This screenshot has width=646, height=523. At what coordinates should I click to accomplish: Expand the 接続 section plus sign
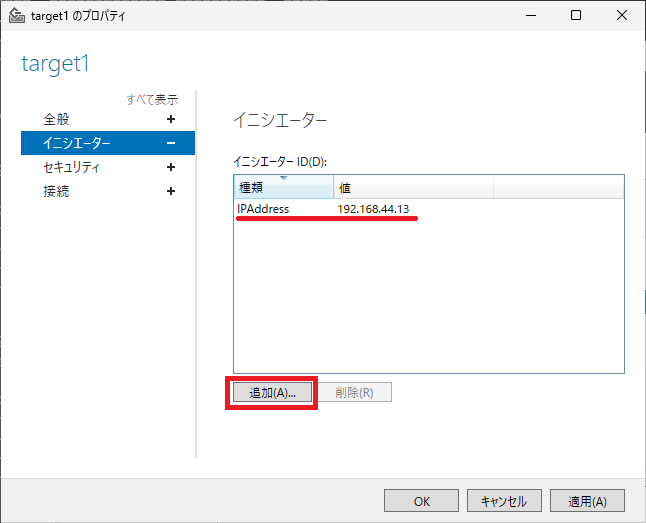click(171, 191)
